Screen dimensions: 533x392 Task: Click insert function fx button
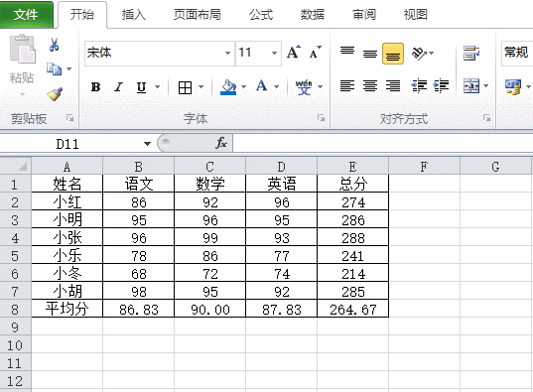tap(221, 143)
